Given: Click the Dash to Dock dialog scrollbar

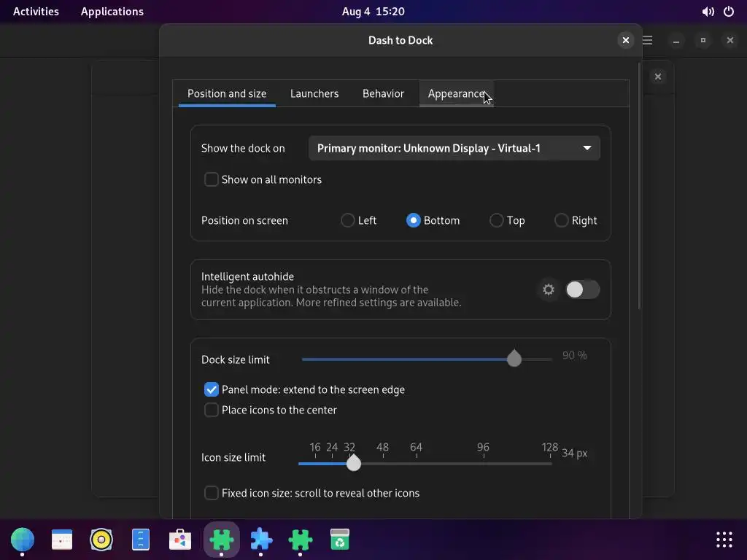Looking at the screenshot, I should [x=639, y=186].
